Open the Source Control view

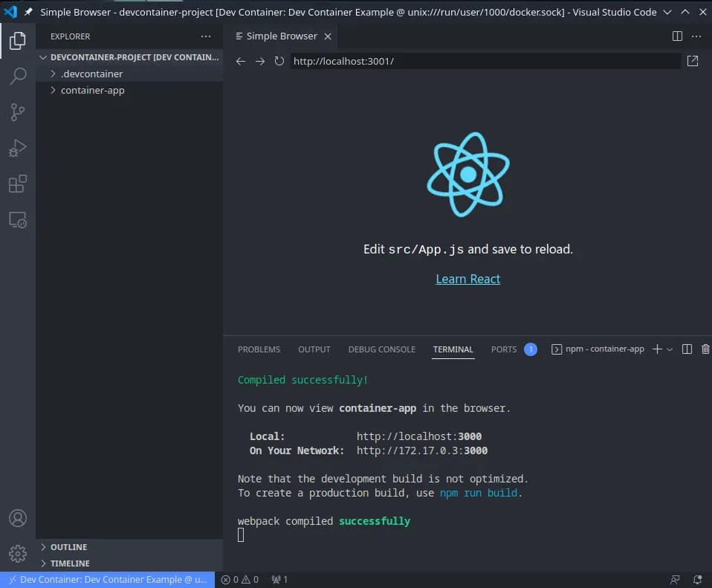17,112
